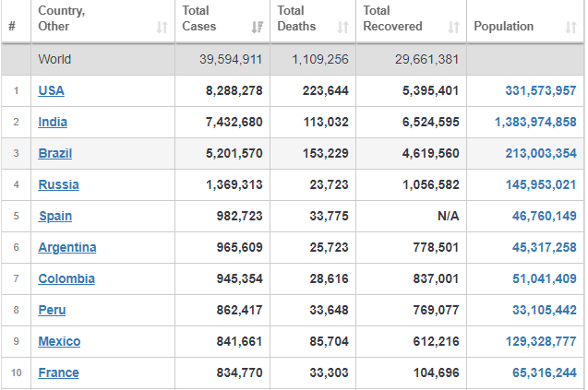
Task: Open the Peru country link
Action: point(52,310)
